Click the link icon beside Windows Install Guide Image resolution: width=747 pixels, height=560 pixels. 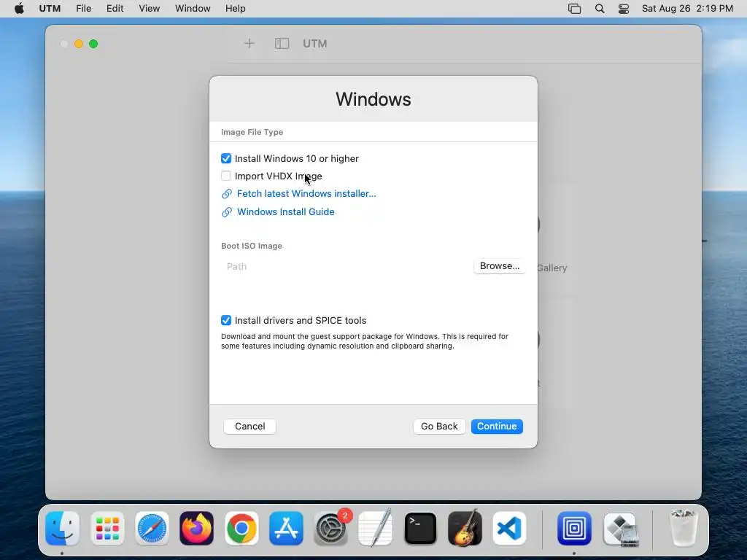point(227,212)
